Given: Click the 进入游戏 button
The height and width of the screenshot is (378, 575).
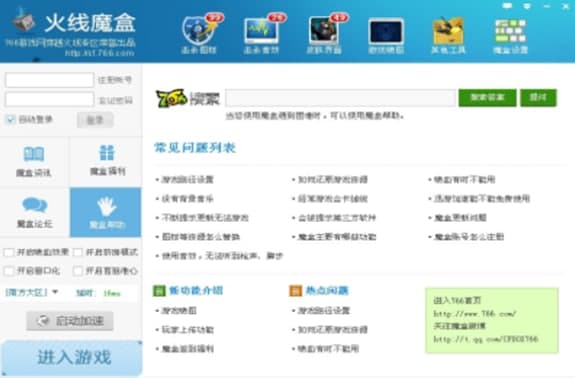Looking at the screenshot, I should click(x=72, y=357).
